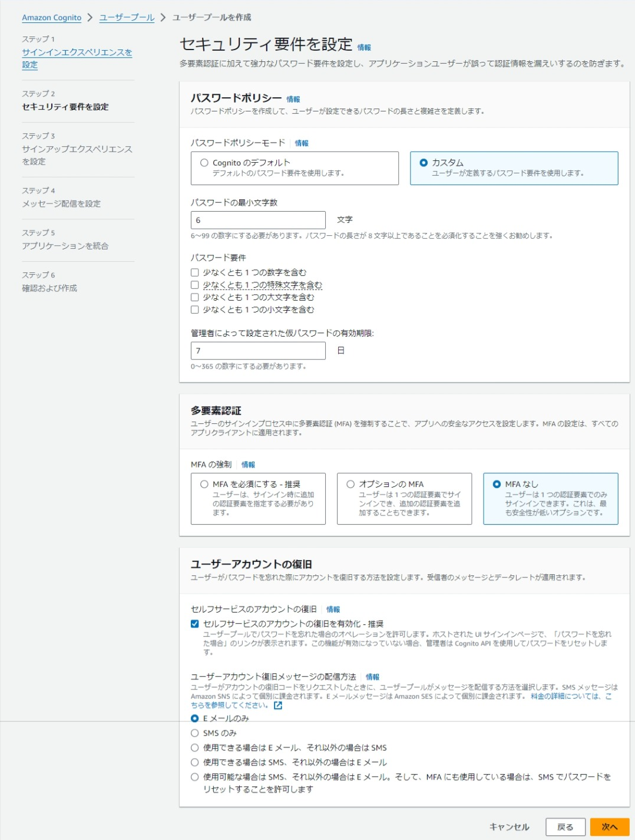635x840 pixels.
Task: Enable 少なくとも 1 つの数字を含む checkbox
Action: [195, 272]
